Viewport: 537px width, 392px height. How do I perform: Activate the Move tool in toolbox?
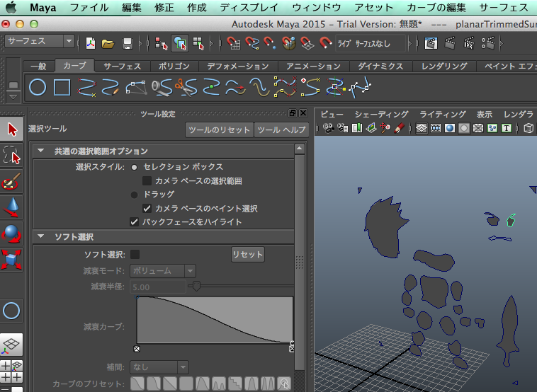pyautogui.click(x=11, y=207)
